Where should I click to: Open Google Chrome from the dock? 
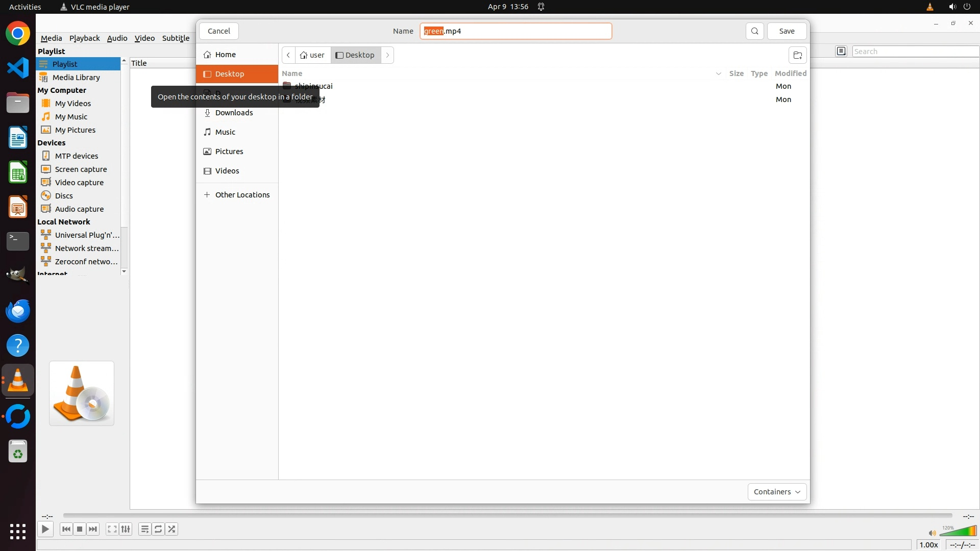point(18,34)
